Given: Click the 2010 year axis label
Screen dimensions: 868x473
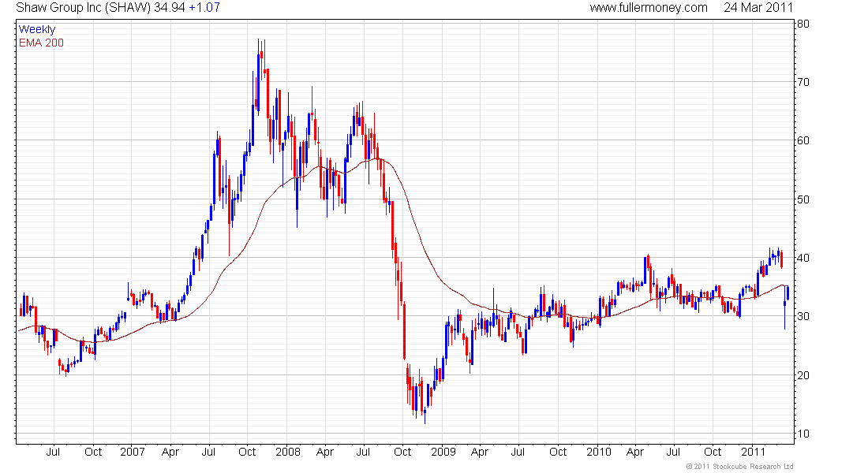Looking at the screenshot, I should (598, 452).
